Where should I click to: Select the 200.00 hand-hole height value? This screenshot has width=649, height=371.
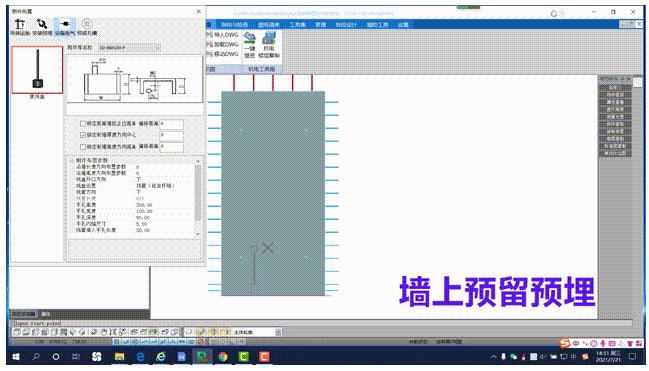[x=144, y=205]
